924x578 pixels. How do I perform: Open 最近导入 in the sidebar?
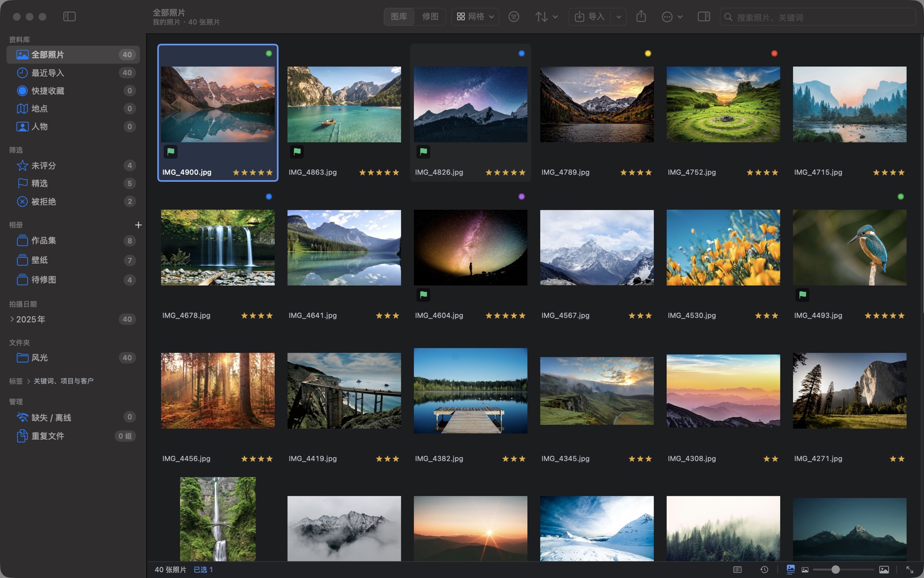[x=73, y=72]
